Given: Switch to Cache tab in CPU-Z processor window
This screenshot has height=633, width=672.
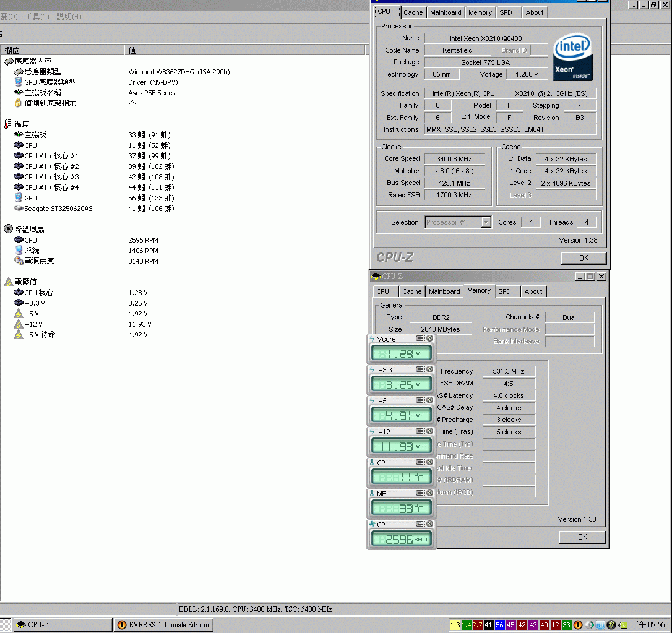Looking at the screenshot, I should (413, 12).
